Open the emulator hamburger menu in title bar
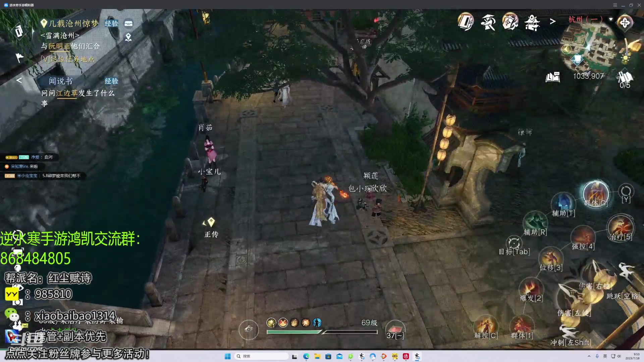The image size is (644, 362). click(x=615, y=5)
